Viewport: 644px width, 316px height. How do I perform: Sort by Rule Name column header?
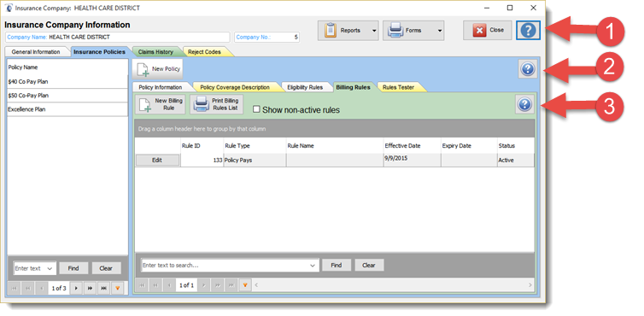pos(335,146)
